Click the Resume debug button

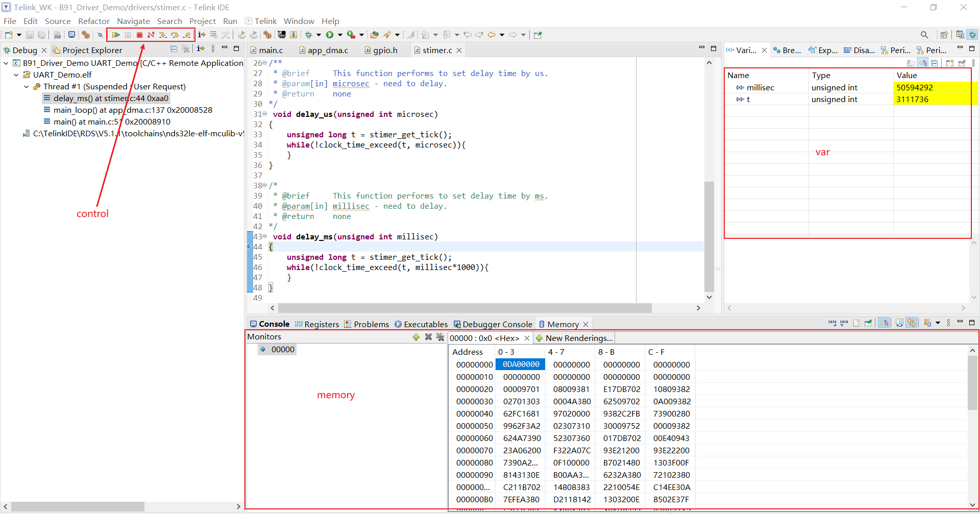(x=116, y=35)
